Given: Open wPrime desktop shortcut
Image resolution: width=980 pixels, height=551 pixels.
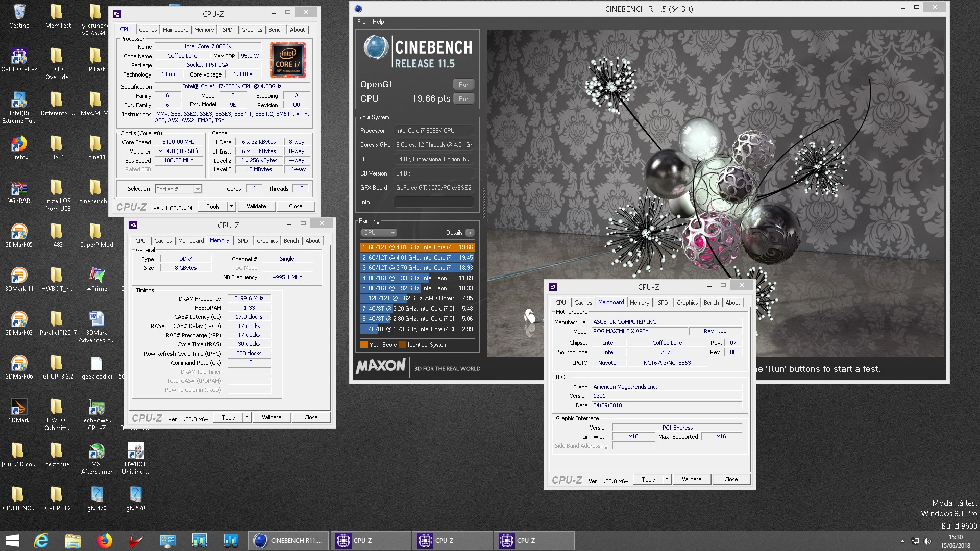Looking at the screenshot, I should [x=96, y=279].
